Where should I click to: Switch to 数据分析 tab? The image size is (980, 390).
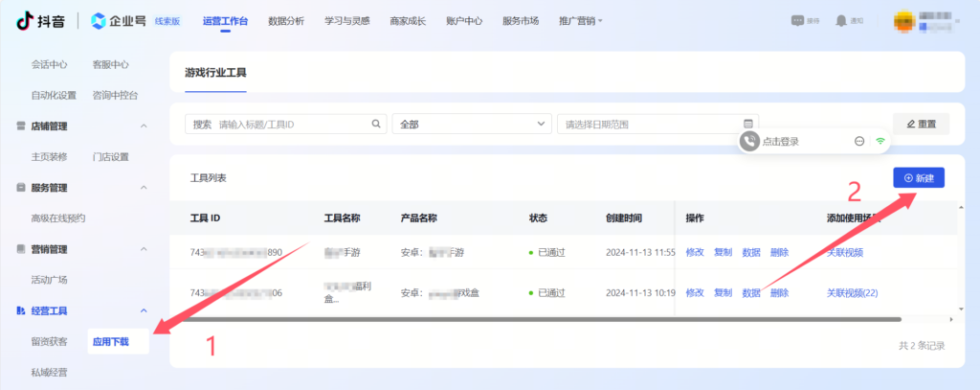286,21
